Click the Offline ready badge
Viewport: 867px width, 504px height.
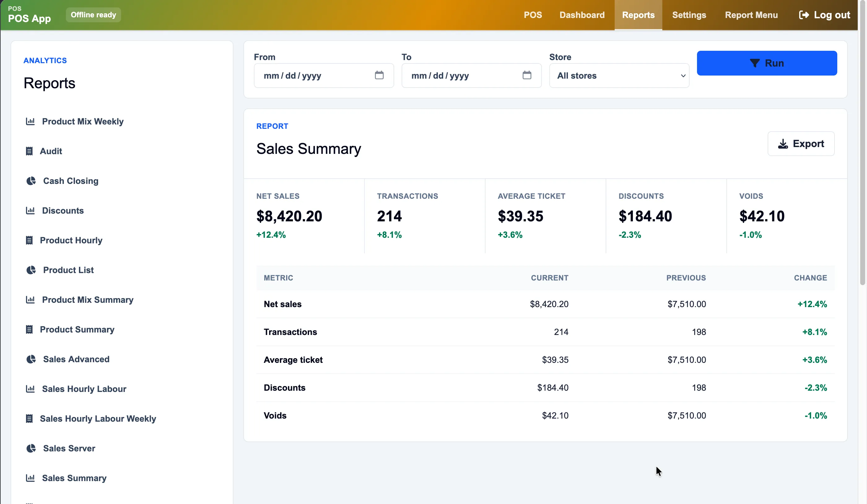click(93, 15)
